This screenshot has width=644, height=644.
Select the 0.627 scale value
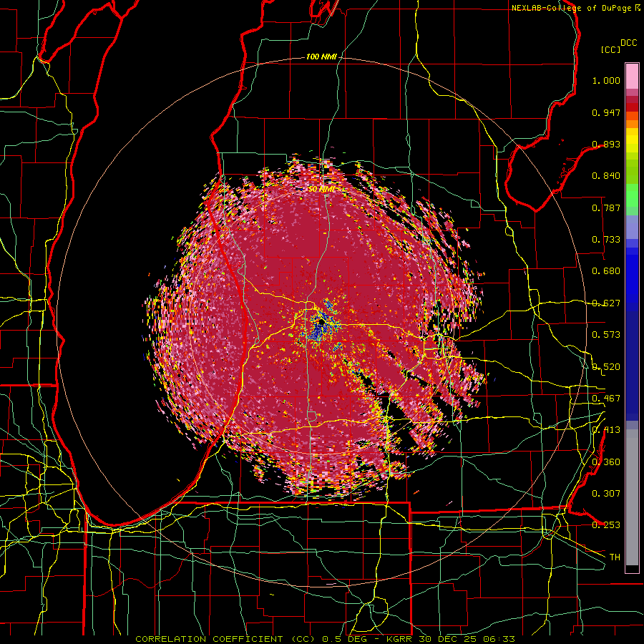(x=606, y=303)
